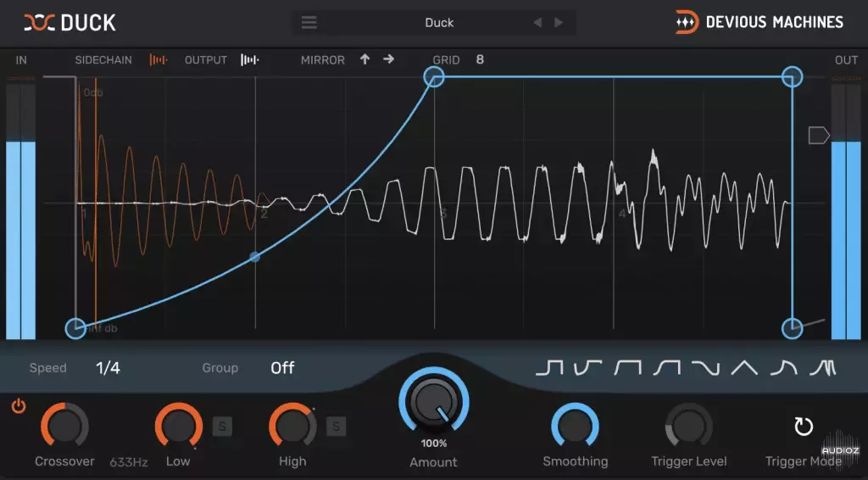Click the MIRROR label
Screen dimensions: 868x480
pos(323,60)
